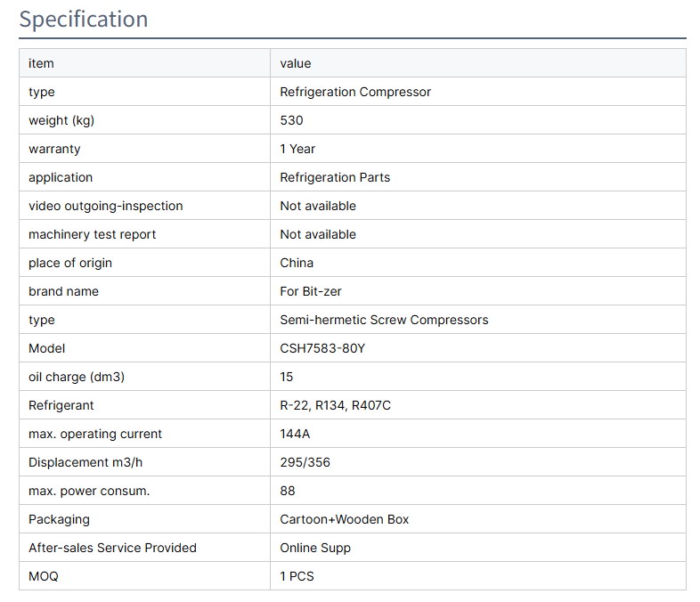Viewport: 700px width, 602px height.
Task: Click the 'For Bit-zer' brand name value
Action: (x=311, y=291)
